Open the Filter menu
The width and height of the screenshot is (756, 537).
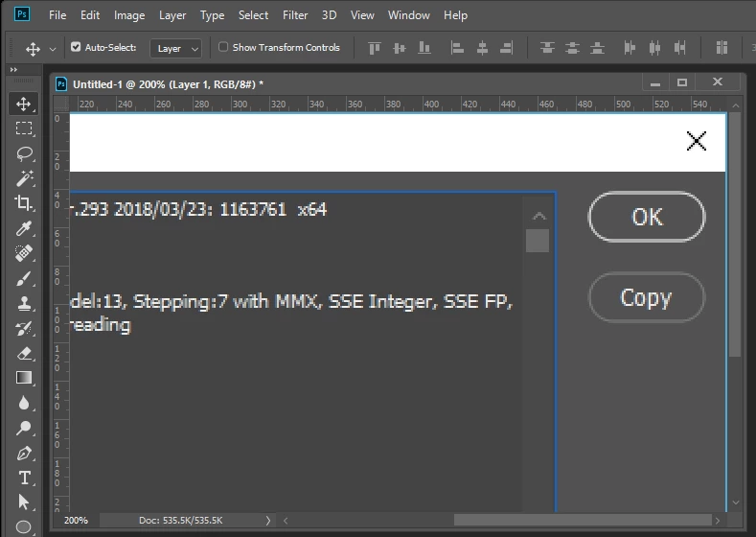(x=295, y=15)
